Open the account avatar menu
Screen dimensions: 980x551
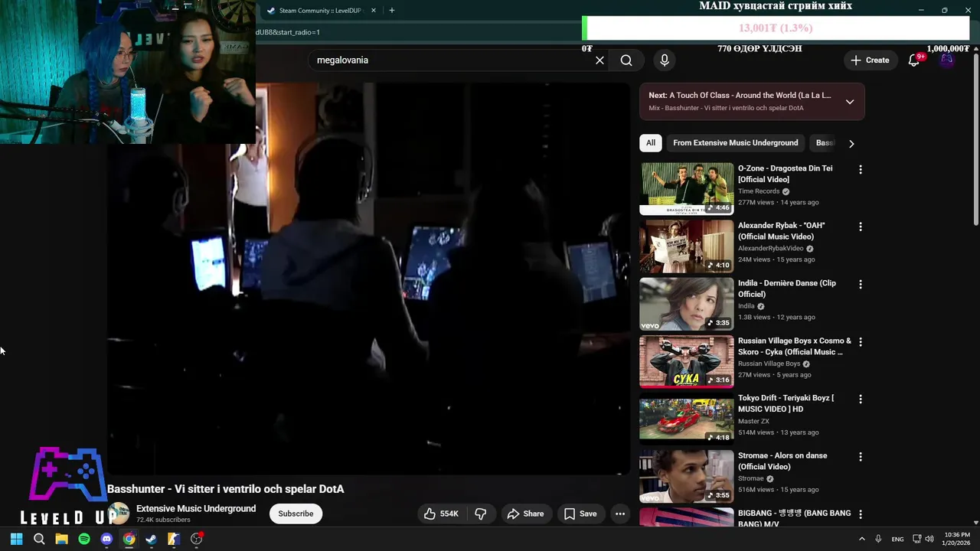(947, 60)
